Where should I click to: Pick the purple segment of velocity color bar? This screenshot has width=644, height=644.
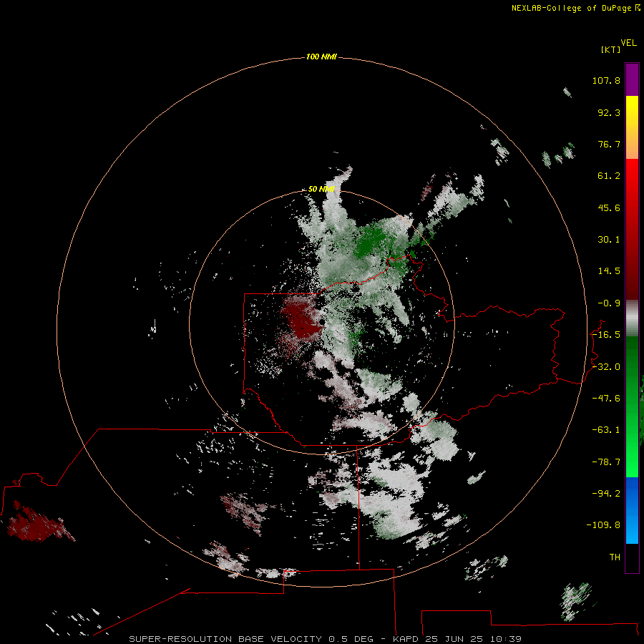pyautogui.click(x=632, y=79)
